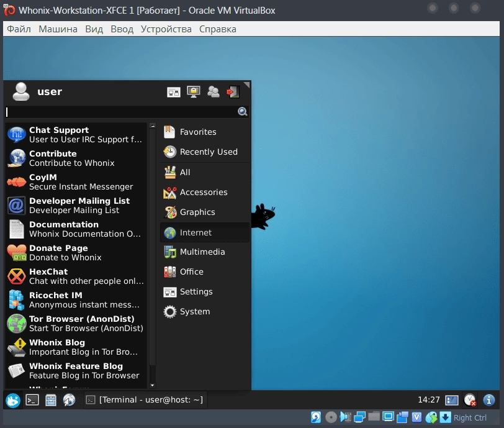This screenshot has width=504, height=428.
Task: Open Whonix Feature Blog entry
Action: click(x=76, y=371)
